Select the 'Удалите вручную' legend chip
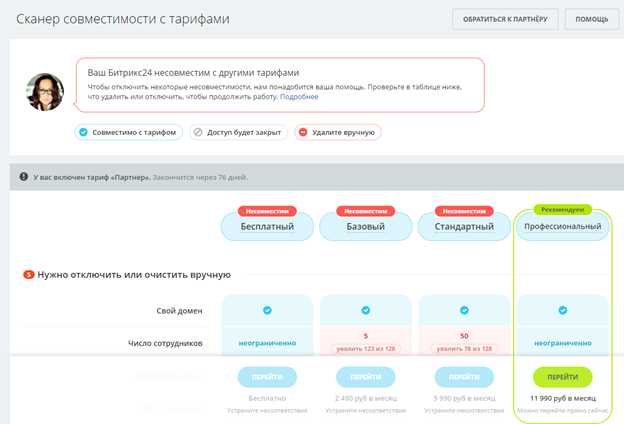The width and height of the screenshot is (624, 424). (x=338, y=132)
